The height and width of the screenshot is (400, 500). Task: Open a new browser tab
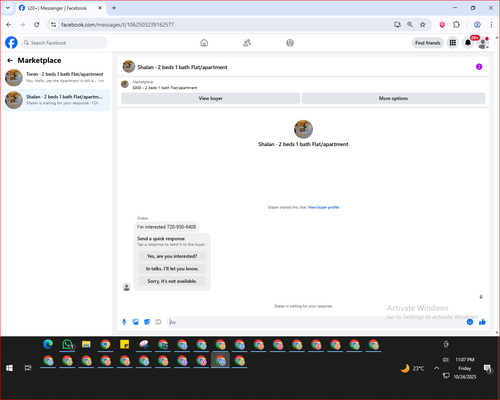pyautogui.click(x=114, y=8)
